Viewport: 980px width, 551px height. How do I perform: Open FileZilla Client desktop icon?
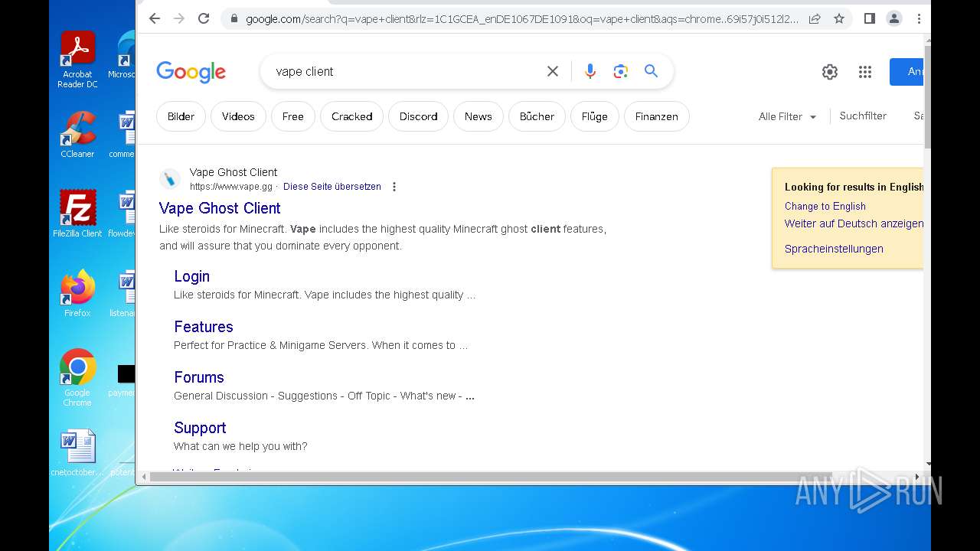(77, 214)
